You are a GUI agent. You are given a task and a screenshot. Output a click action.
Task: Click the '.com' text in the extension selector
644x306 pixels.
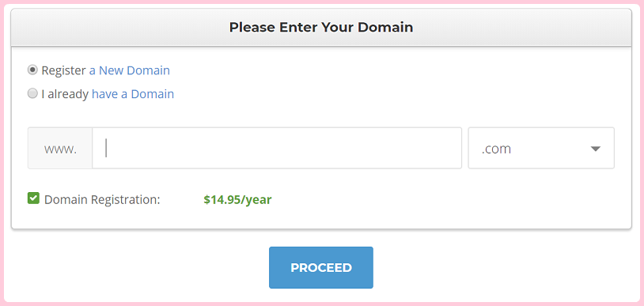[x=496, y=149]
